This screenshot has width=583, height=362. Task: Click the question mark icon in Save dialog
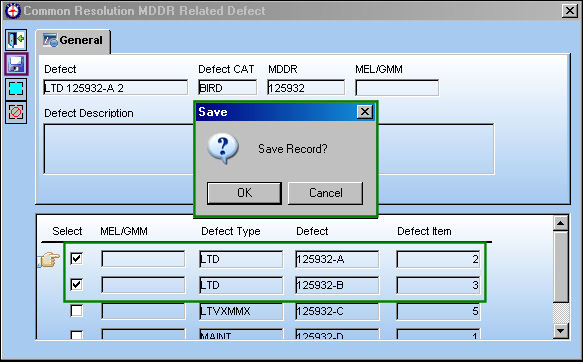(223, 148)
